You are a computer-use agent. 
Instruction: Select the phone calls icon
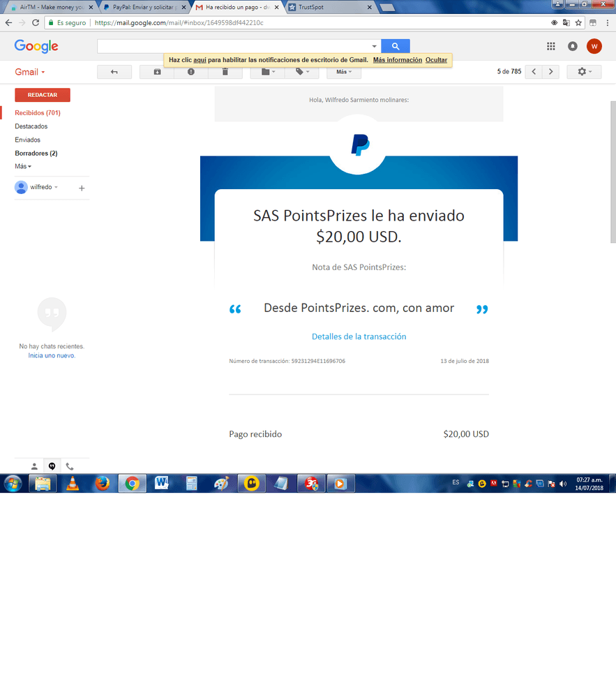click(x=70, y=466)
